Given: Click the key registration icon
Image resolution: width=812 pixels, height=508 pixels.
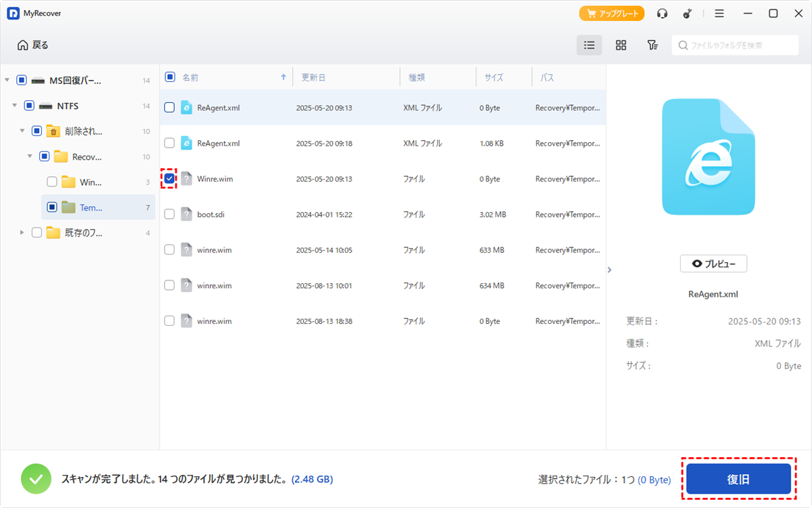Looking at the screenshot, I should coord(686,14).
